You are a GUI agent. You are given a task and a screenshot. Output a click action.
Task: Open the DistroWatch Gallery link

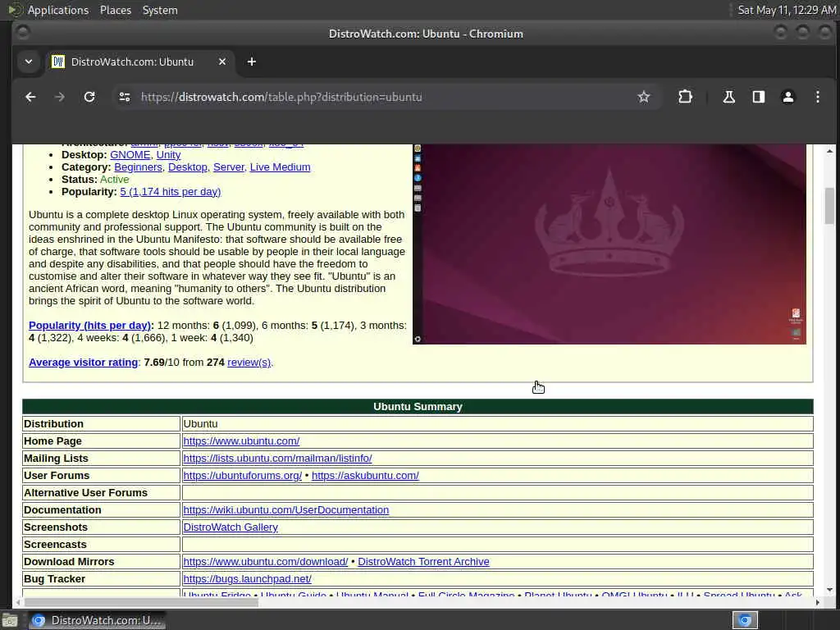(x=231, y=527)
